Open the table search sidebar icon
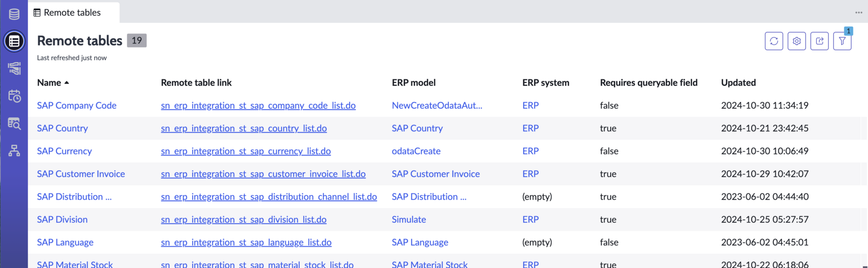The height and width of the screenshot is (268, 868). pyautogui.click(x=14, y=123)
